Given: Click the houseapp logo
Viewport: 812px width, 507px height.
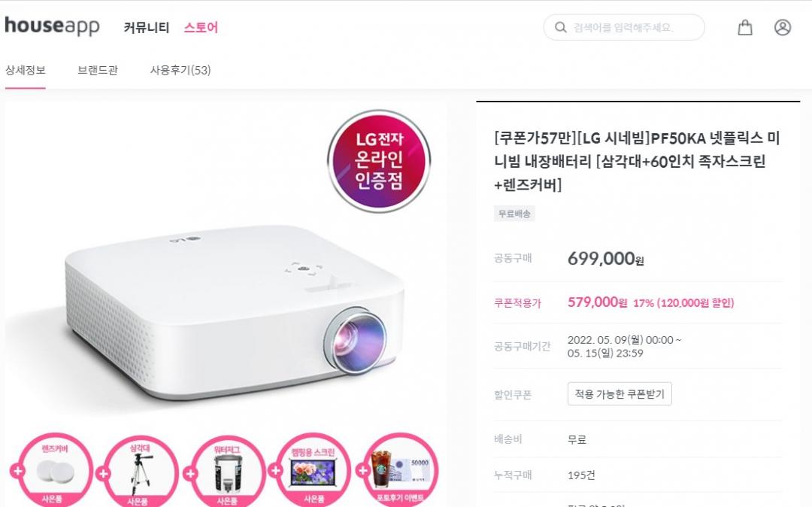Looking at the screenshot, I should pos(53,26).
